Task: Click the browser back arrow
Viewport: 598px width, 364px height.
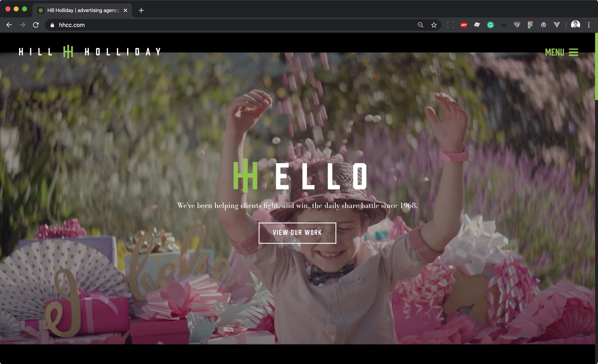Action: (x=9, y=25)
